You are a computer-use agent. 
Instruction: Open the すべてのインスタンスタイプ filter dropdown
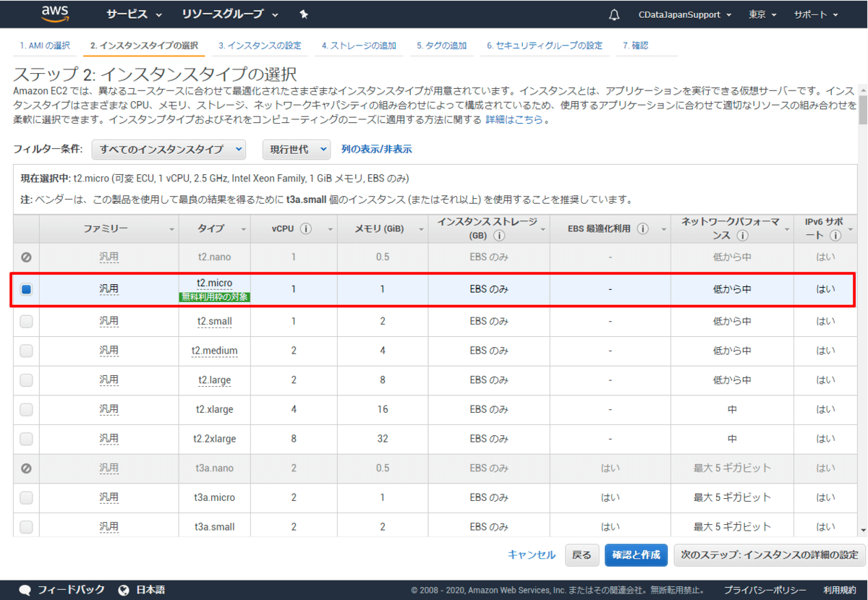click(x=169, y=149)
